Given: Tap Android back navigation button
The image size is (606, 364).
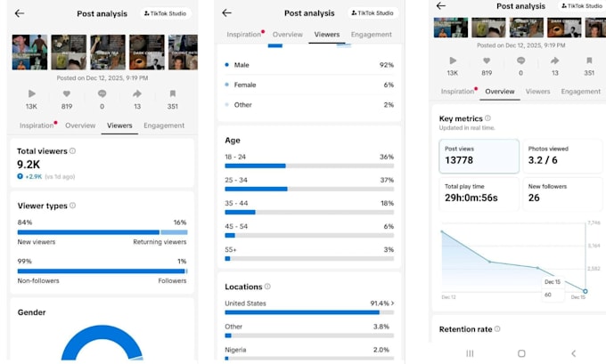Looking at the screenshot, I should (x=574, y=353).
